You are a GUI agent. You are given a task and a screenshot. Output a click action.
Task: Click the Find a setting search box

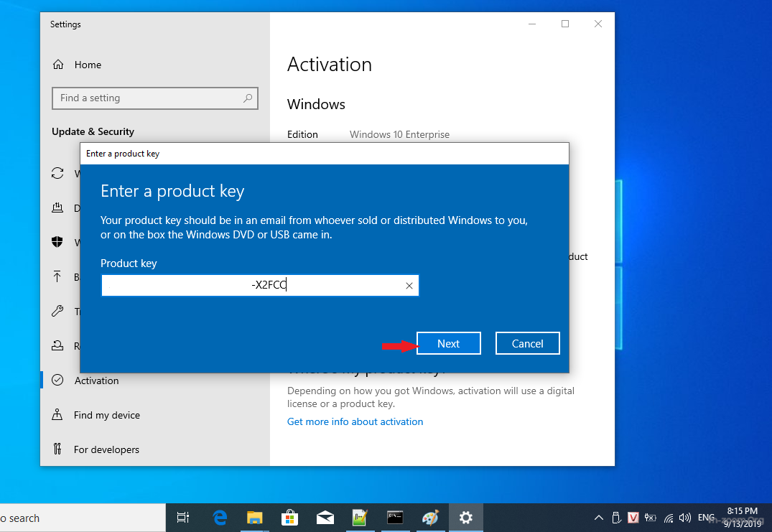pos(154,98)
